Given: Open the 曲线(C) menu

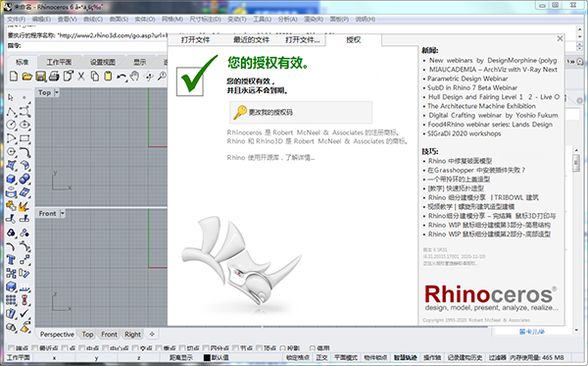Looking at the screenshot, I should [x=93, y=20].
